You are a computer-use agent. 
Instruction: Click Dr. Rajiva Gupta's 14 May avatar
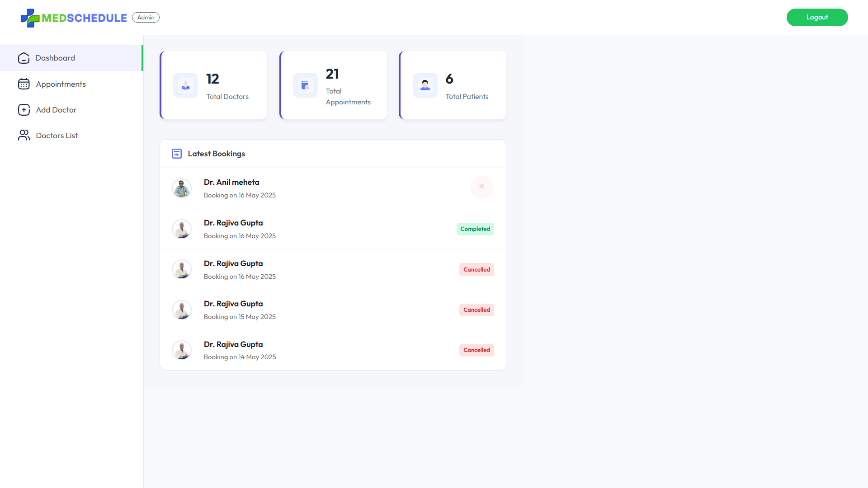coord(182,350)
